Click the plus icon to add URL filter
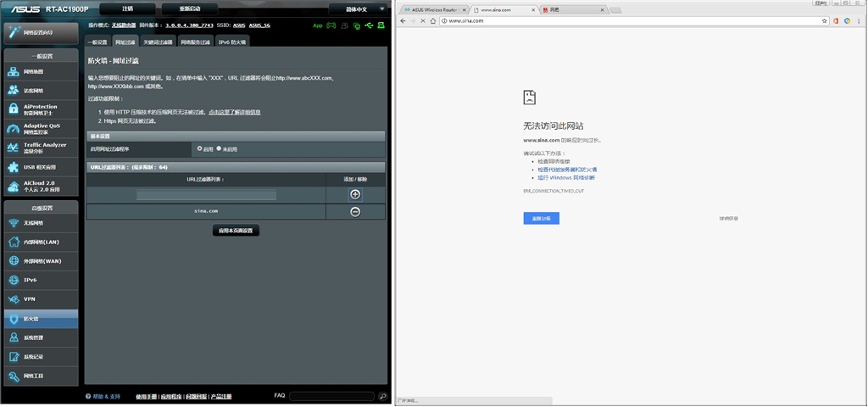The height and width of the screenshot is (407, 868). pos(355,194)
